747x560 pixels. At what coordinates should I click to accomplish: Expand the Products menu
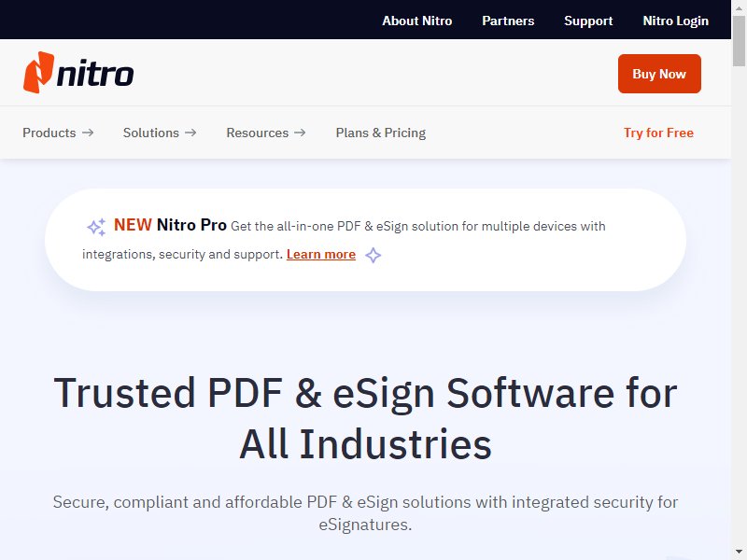pyautogui.click(x=58, y=133)
